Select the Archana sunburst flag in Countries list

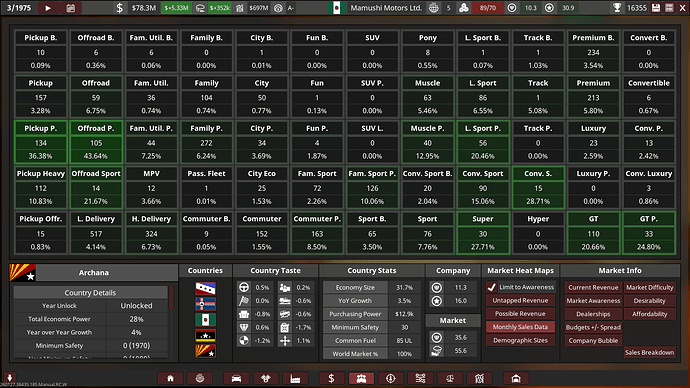(206, 351)
